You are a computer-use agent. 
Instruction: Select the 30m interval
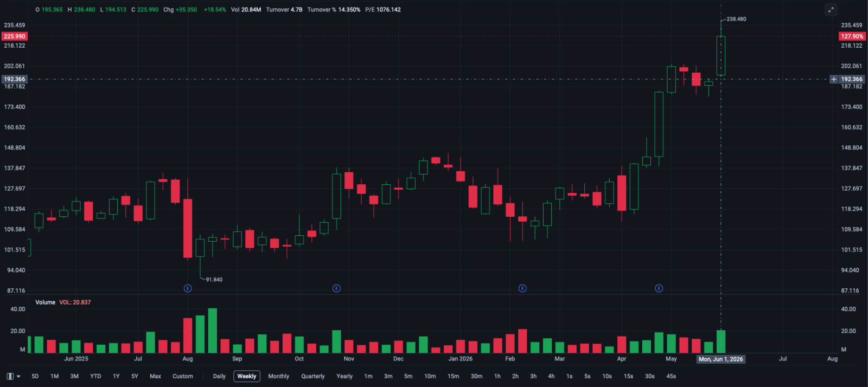coord(477,376)
